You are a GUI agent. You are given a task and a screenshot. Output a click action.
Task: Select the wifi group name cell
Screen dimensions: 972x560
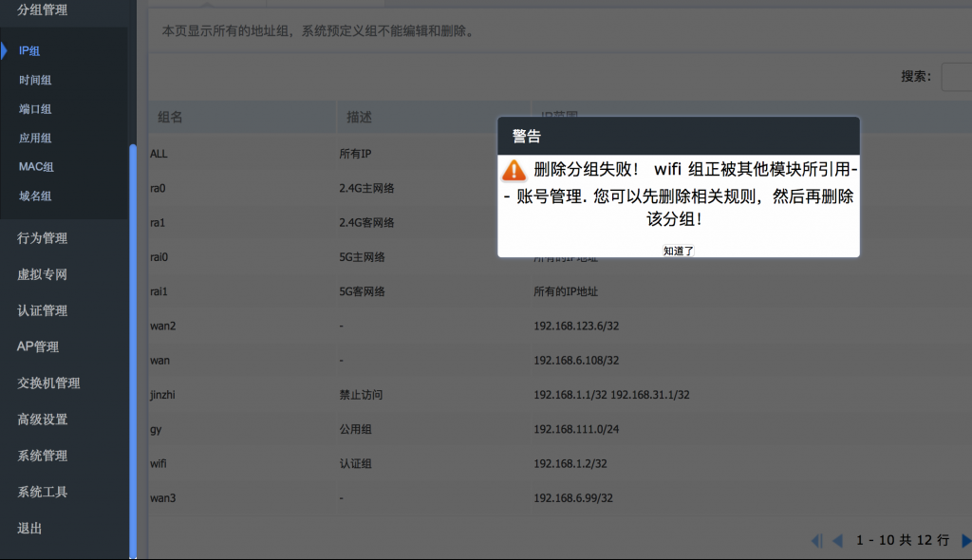pyautogui.click(x=159, y=463)
